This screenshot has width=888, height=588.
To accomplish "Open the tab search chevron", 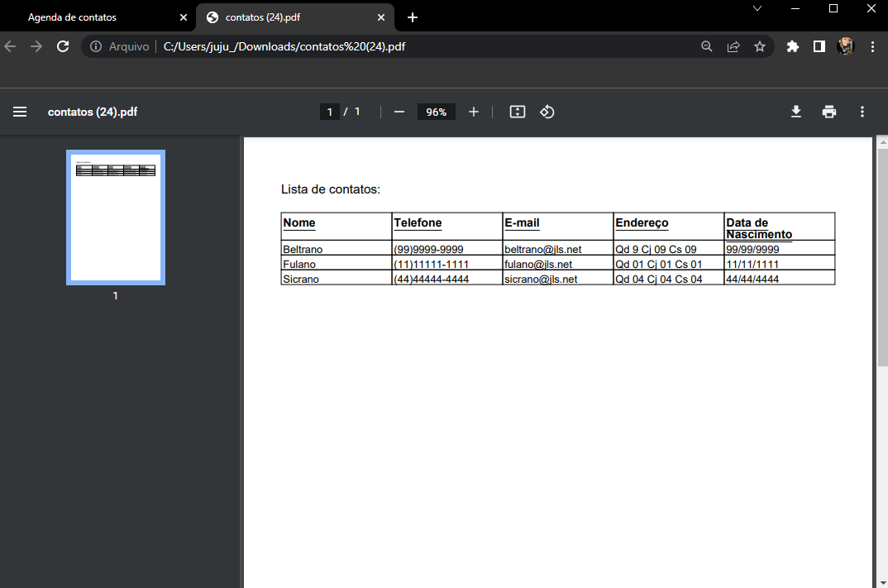I will [x=757, y=10].
